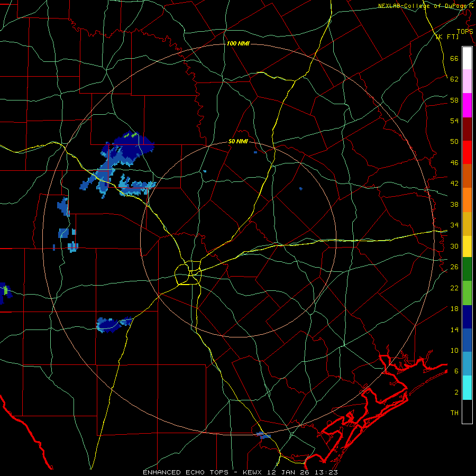This screenshot has height=476, width=476.
Task: Pick the light blue legend swatch
Action: coord(467,364)
